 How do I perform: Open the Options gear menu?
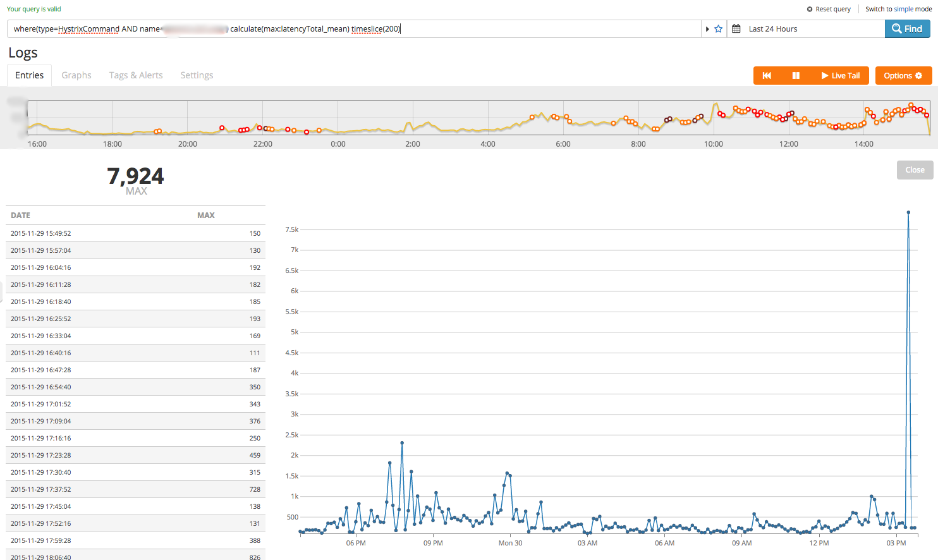click(903, 76)
